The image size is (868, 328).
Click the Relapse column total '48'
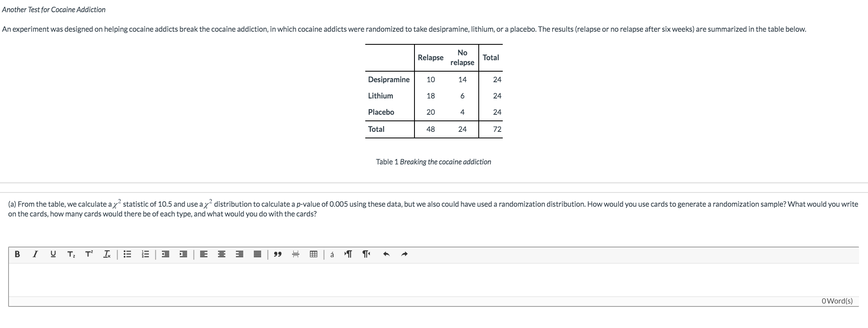[431, 129]
